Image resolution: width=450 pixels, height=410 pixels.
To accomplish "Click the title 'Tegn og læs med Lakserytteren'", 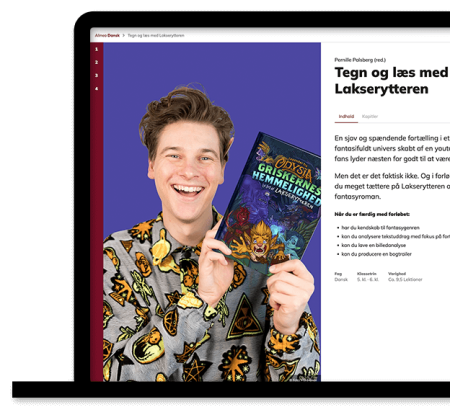I will (392, 81).
